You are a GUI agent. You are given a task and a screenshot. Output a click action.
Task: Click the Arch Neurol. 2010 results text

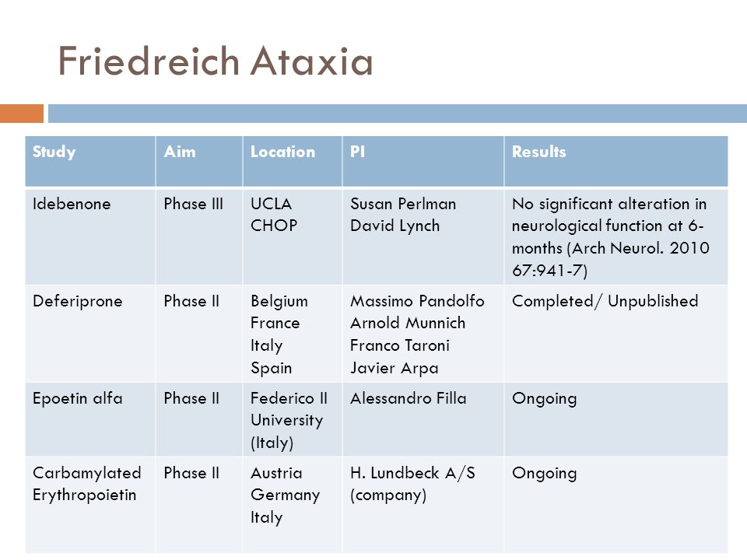click(x=640, y=248)
